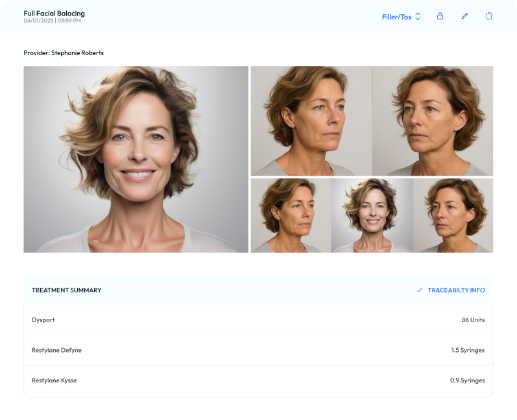
Task: Select the Restylane Defyne row
Action: [258, 350]
